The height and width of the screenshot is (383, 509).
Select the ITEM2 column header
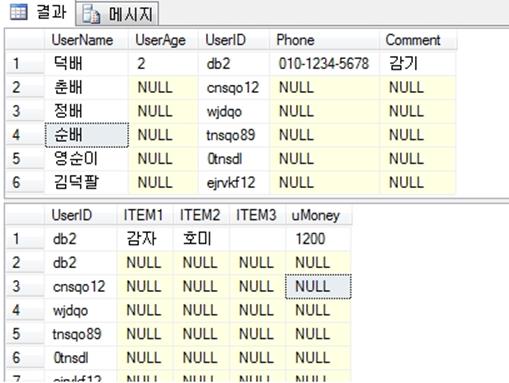tap(201, 215)
